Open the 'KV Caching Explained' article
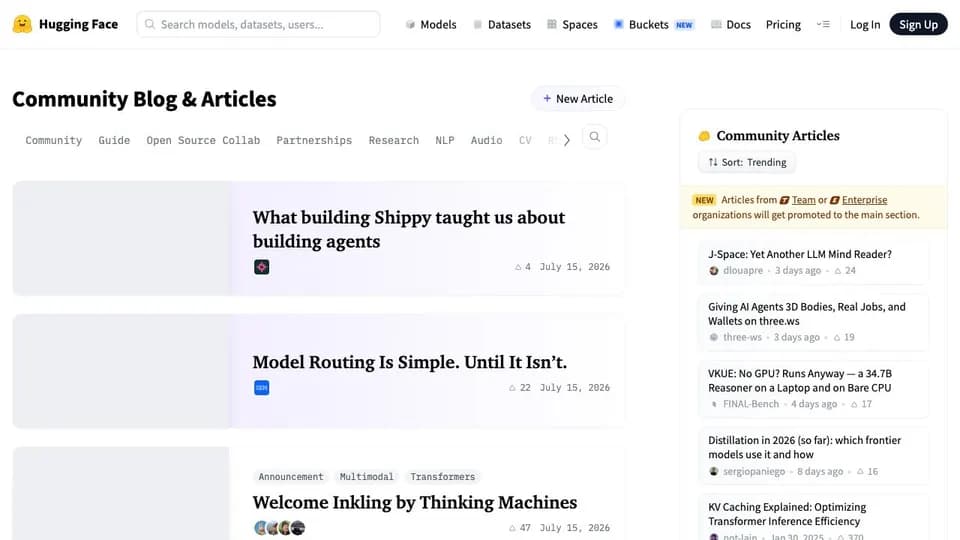The height and width of the screenshot is (540, 960). pyautogui.click(x=787, y=514)
